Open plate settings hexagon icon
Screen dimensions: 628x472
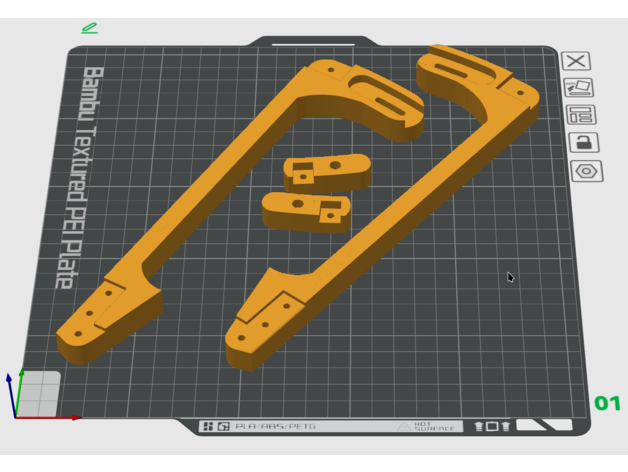click(x=585, y=171)
